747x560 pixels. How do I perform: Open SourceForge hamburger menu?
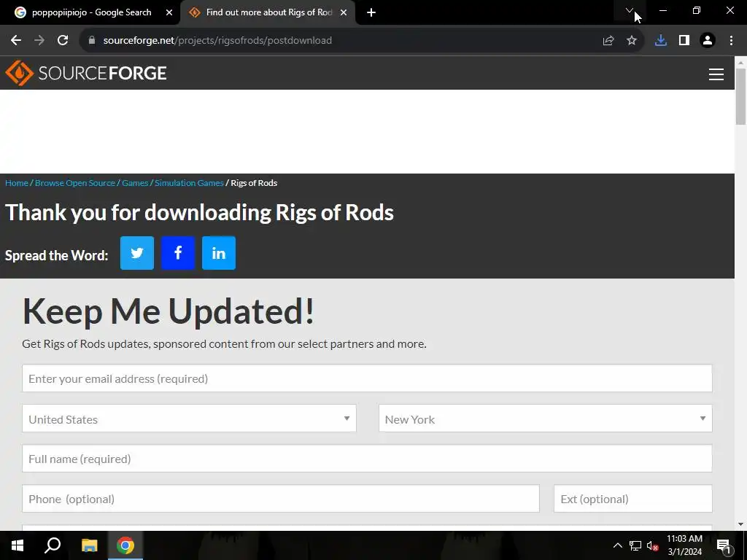[x=716, y=74]
